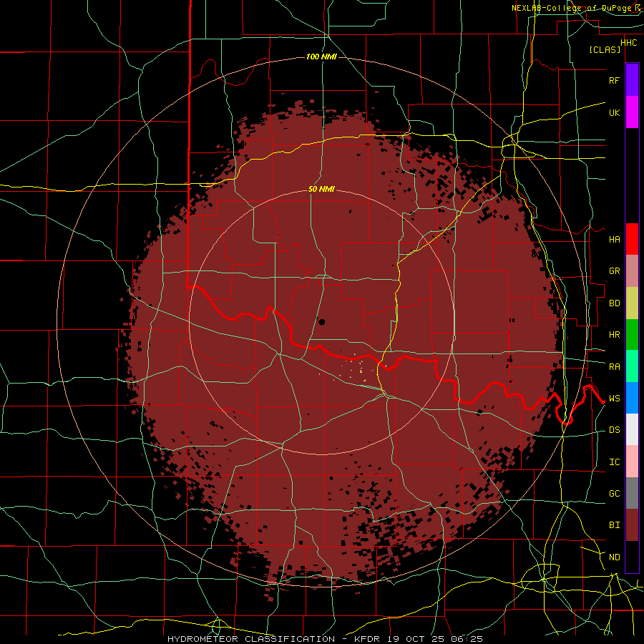Click the 06:25 timestamp
644x644 pixels.
pyautogui.click(x=466, y=639)
